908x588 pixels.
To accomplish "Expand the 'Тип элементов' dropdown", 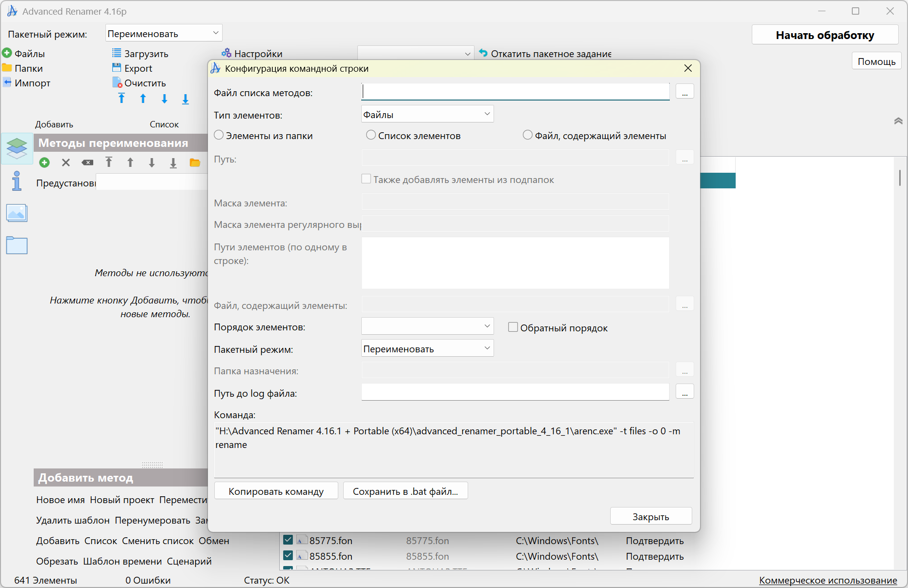I will (x=427, y=114).
